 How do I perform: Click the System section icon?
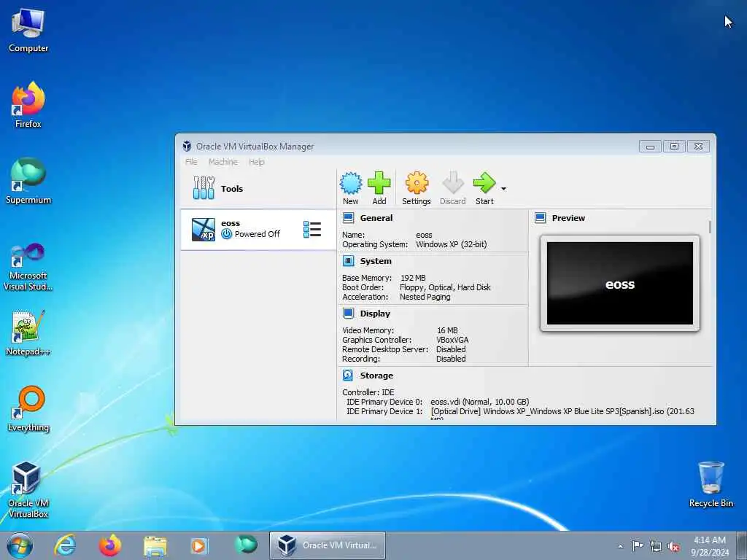[348, 261]
